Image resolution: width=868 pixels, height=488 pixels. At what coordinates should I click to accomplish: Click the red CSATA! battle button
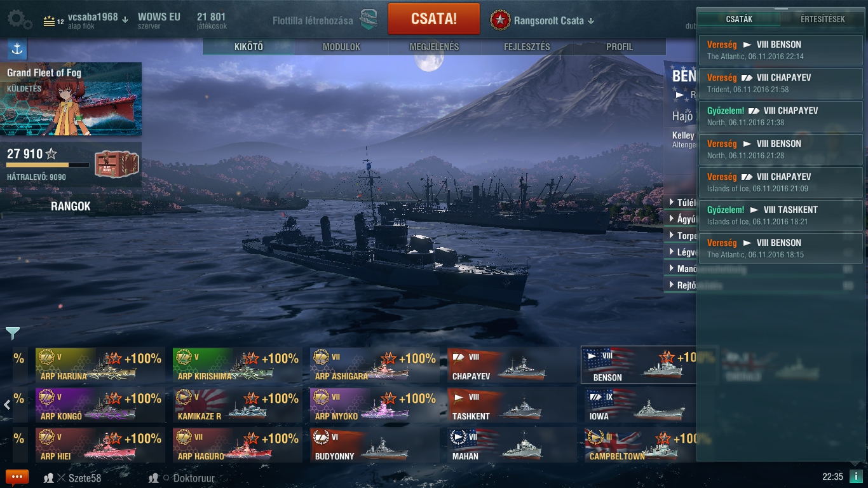(434, 19)
